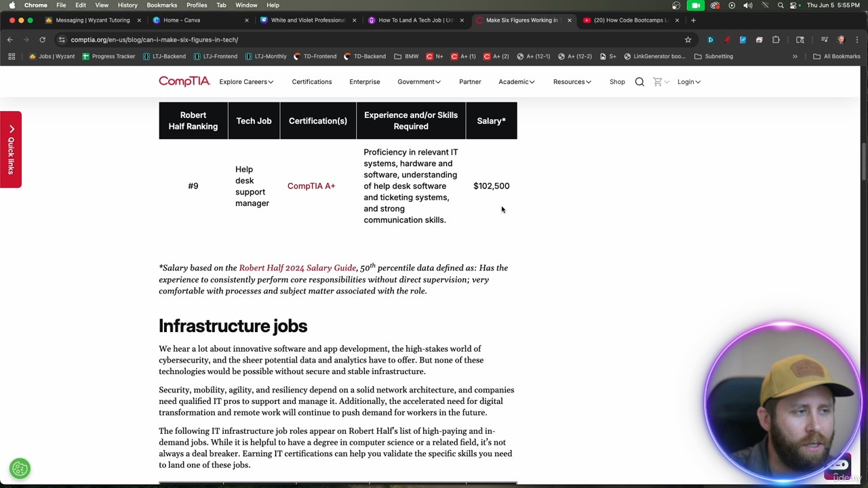Follow the CompTIA A+ certification link

[x=311, y=186]
